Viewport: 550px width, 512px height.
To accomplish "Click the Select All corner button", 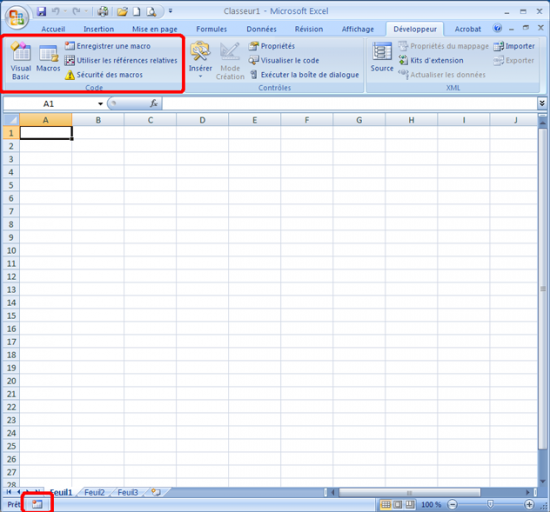I will [x=12, y=120].
